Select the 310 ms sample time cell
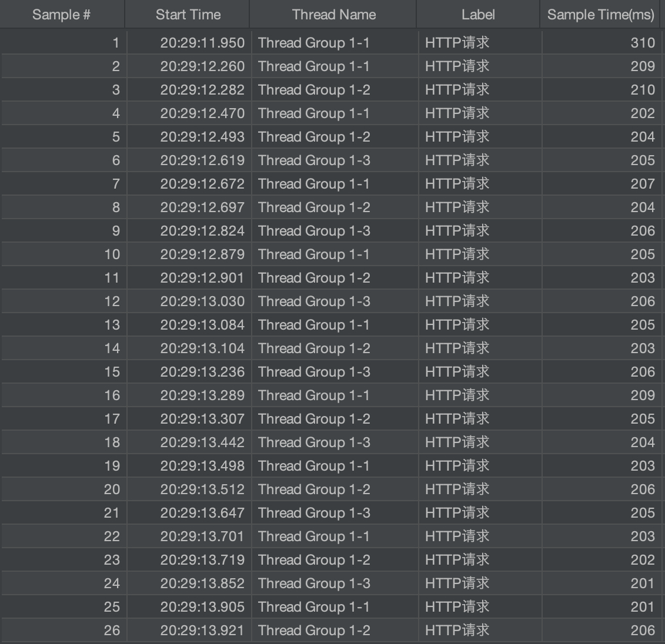The width and height of the screenshot is (665, 644). click(x=642, y=43)
